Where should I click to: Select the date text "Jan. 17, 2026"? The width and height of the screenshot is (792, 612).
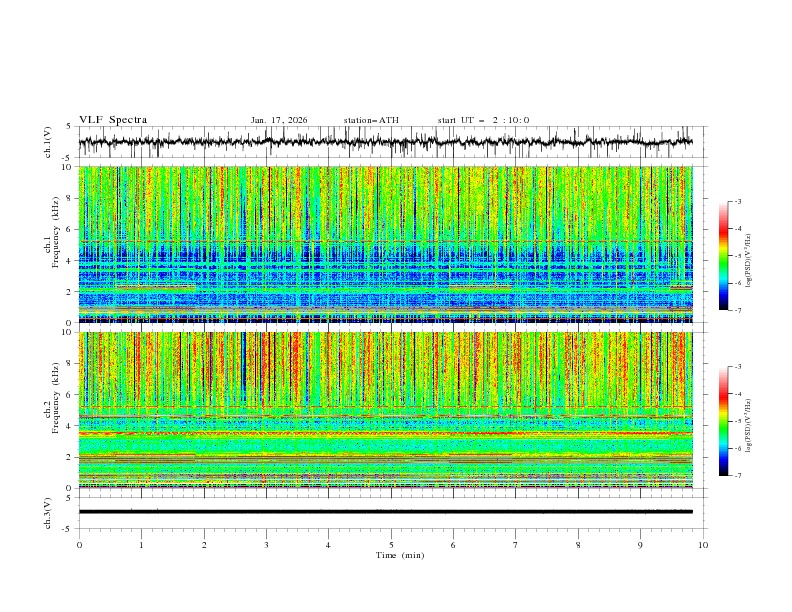click(x=279, y=120)
